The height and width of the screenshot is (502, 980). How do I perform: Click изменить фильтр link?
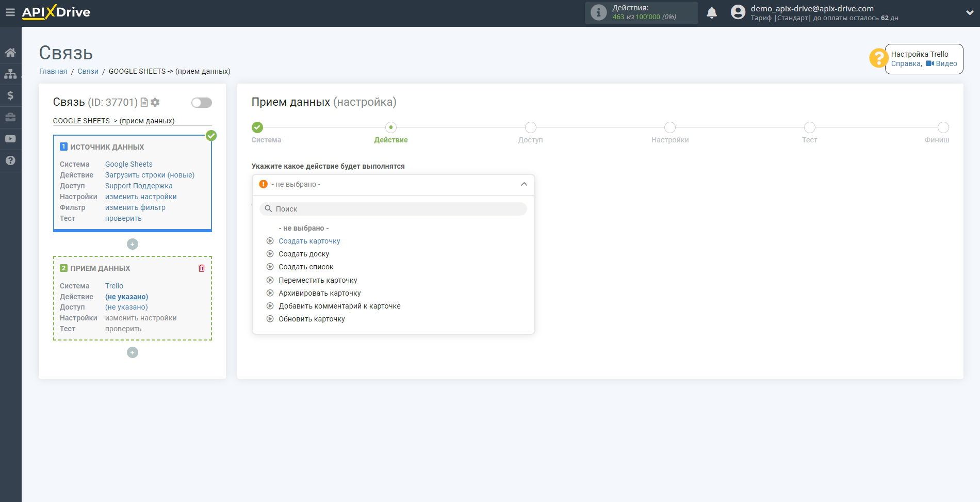135,207
